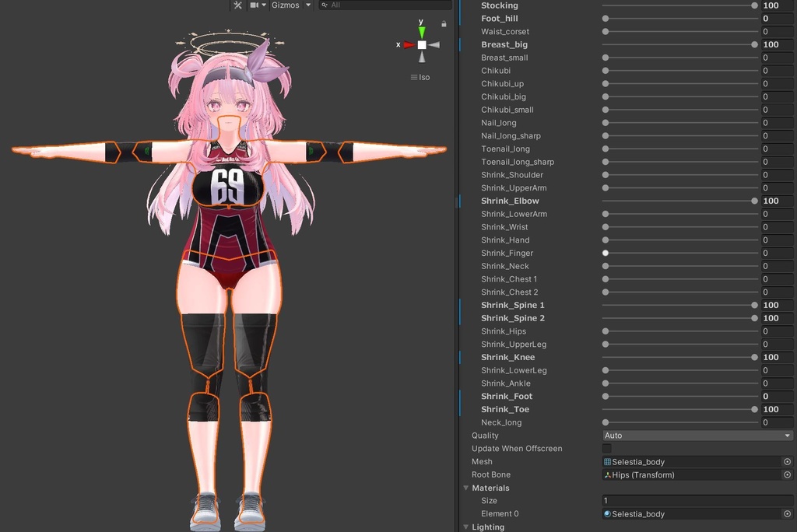Click the Stocking slider handle
This screenshot has height=532, width=797.
tap(754, 5)
